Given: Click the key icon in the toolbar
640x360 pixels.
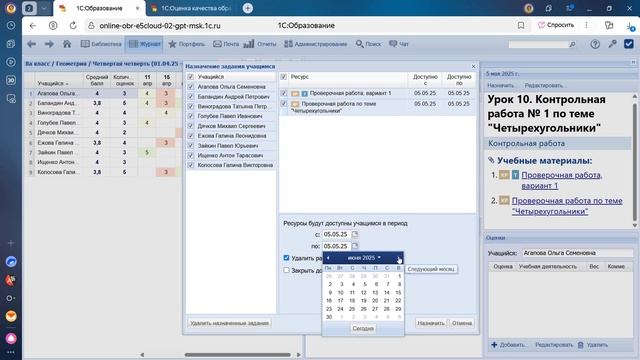Looking at the screenshot, I should click(x=612, y=44).
